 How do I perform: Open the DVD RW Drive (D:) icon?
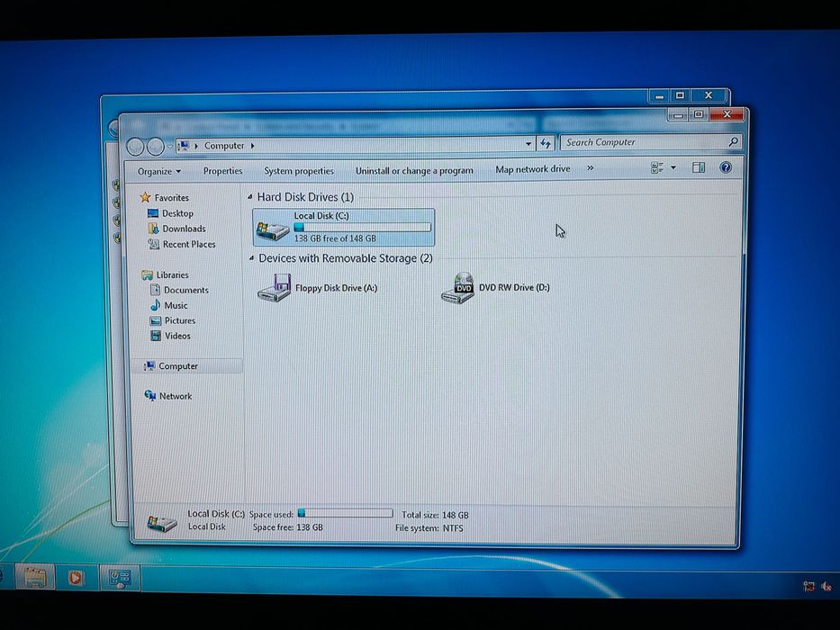[x=458, y=288]
